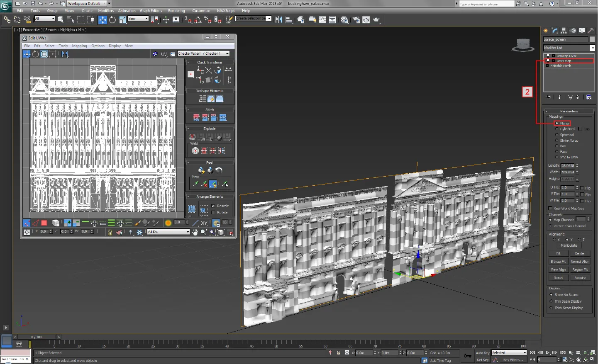Select the Rotate tool in Edit UVWs

click(x=36, y=53)
